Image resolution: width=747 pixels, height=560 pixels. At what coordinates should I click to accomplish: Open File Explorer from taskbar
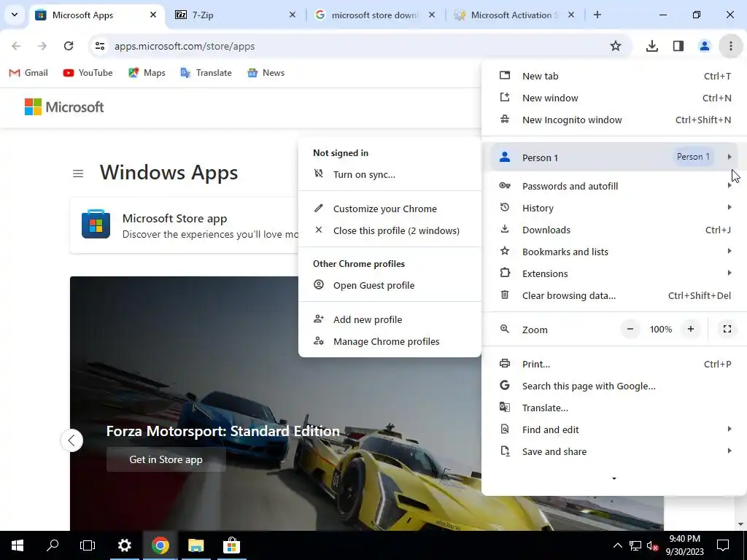click(x=196, y=545)
